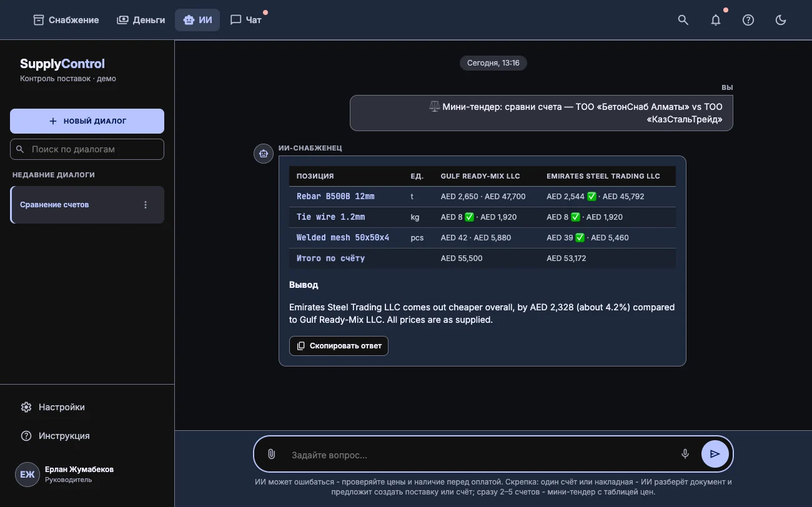The width and height of the screenshot is (812, 507).
Task: Open the Снабжение tab
Action: [x=66, y=20]
